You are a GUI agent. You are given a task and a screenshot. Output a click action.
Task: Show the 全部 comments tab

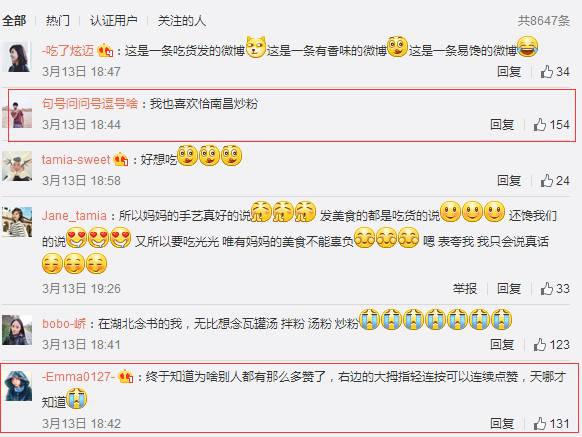(x=14, y=20)
